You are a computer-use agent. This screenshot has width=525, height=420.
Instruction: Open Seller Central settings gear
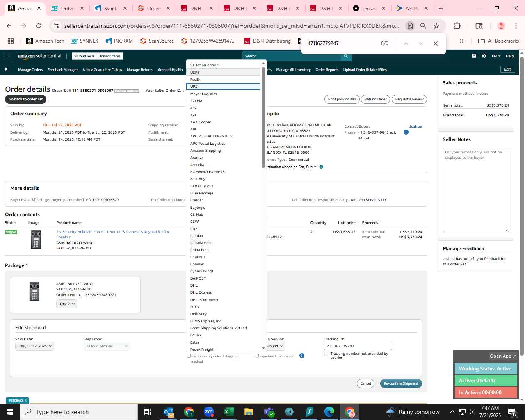click(x=484, y=56)
